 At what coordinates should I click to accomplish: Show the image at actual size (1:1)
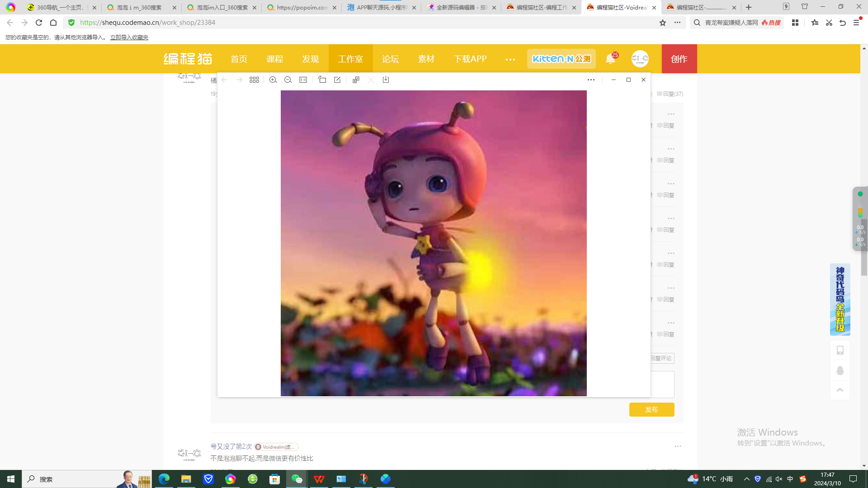303,80
